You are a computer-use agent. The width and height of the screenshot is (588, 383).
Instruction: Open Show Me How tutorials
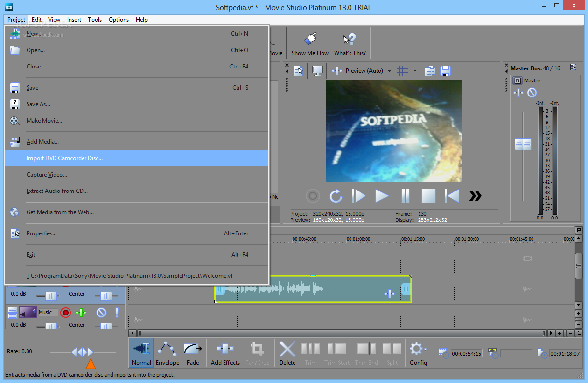310,44
